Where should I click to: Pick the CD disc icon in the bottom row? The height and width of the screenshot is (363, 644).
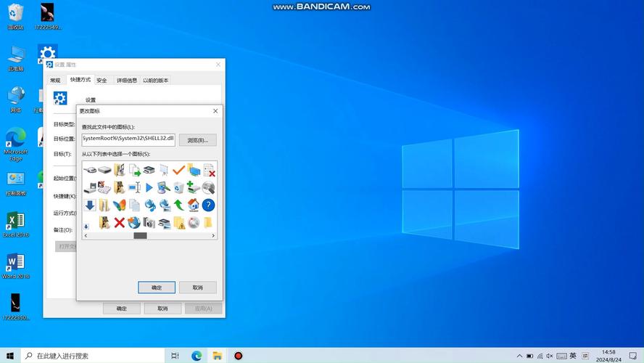[x=194, y=222]
